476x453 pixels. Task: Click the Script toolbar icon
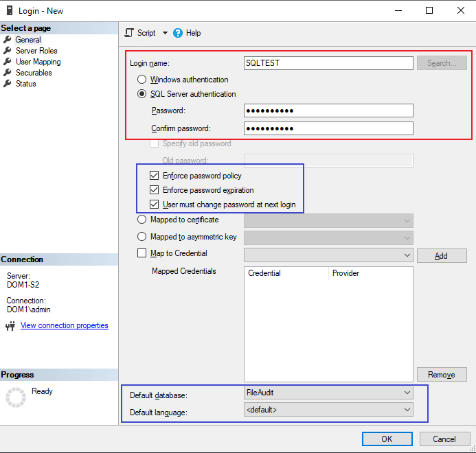click(129, 33)
